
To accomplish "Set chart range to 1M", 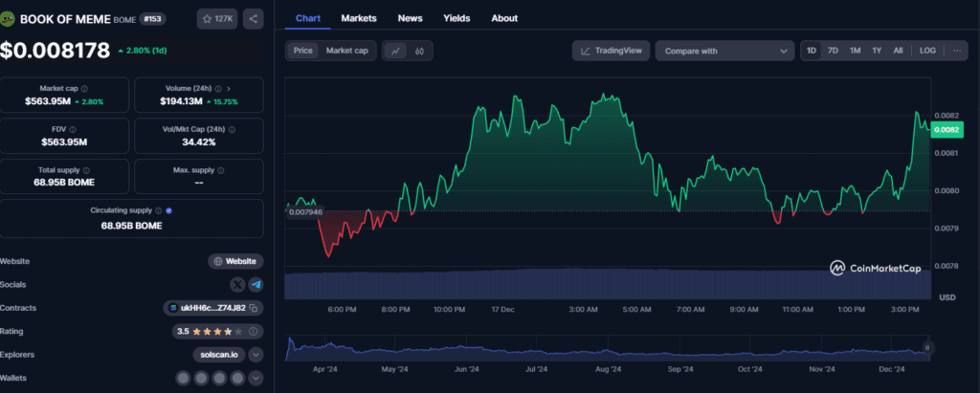I will click(x=855, y=51).
